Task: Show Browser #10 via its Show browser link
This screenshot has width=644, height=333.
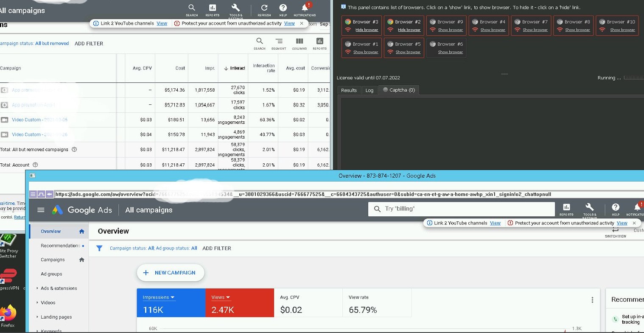Action: pos(622,30)
